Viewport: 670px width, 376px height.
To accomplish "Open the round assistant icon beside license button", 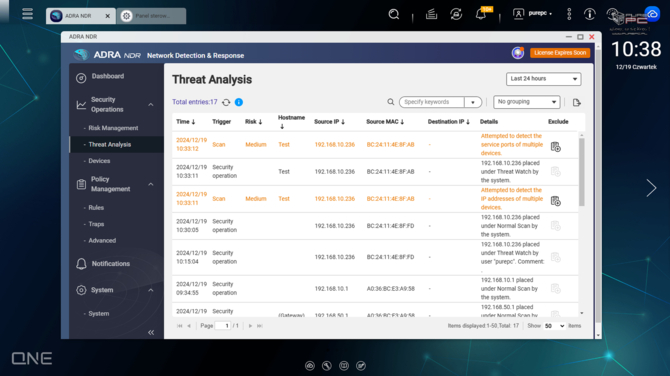I will point(518,53).
